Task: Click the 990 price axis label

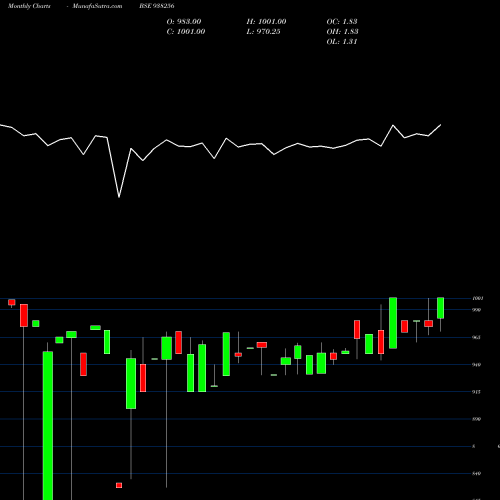Action: click(477, 310)
